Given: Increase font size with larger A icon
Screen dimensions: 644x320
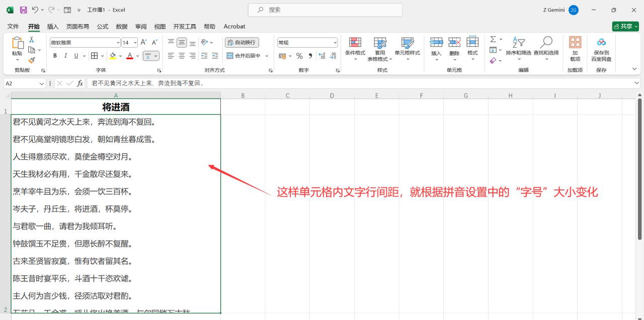Looking at the screenshot, I should click(144, 43).
